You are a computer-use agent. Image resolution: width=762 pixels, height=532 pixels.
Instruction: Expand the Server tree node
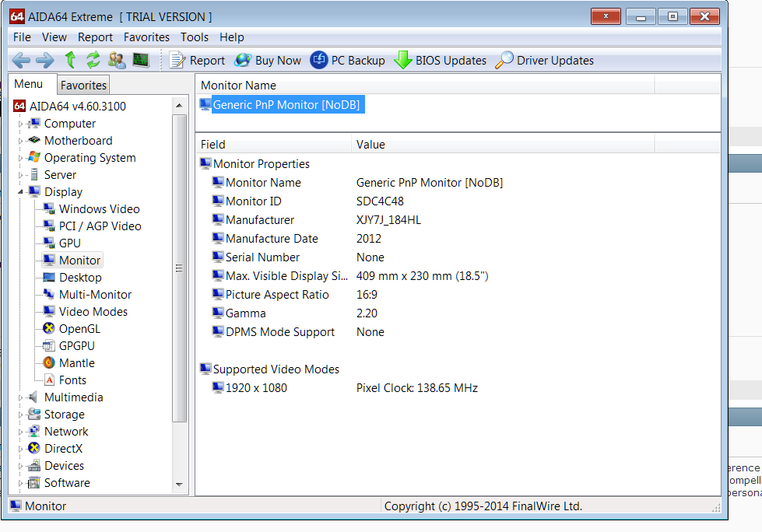coord(20,175)
